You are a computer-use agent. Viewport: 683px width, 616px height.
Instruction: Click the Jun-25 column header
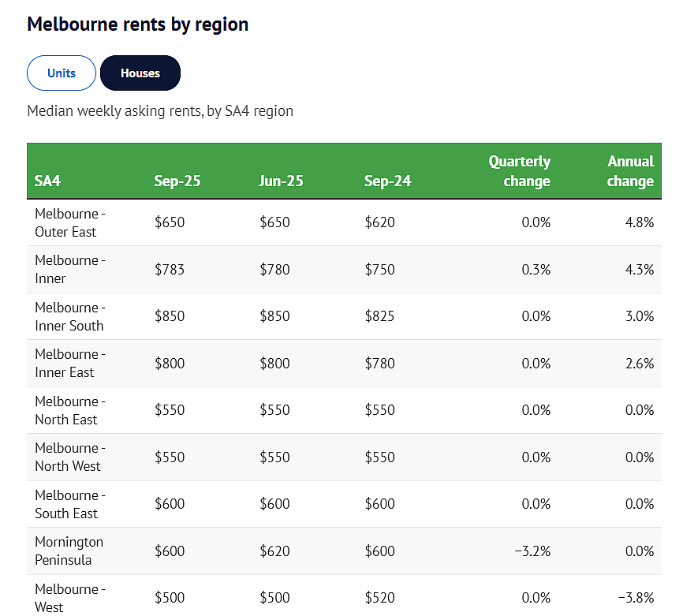click(x=281, y=181)
